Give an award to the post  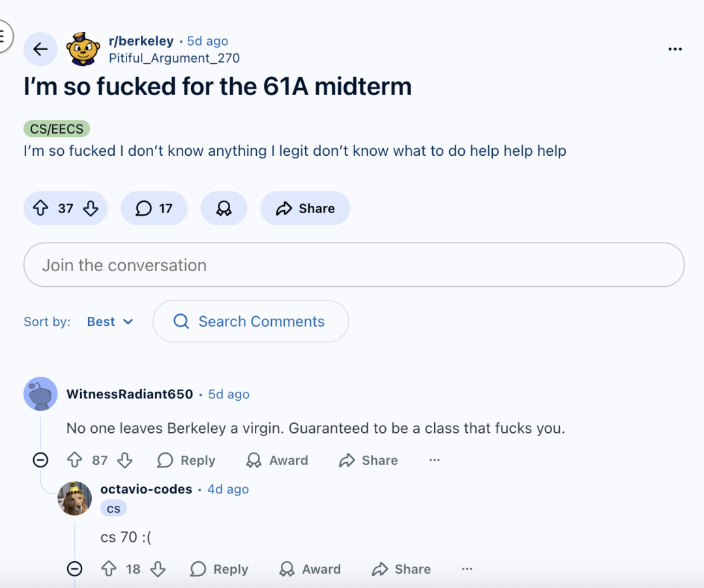[224, 209]
